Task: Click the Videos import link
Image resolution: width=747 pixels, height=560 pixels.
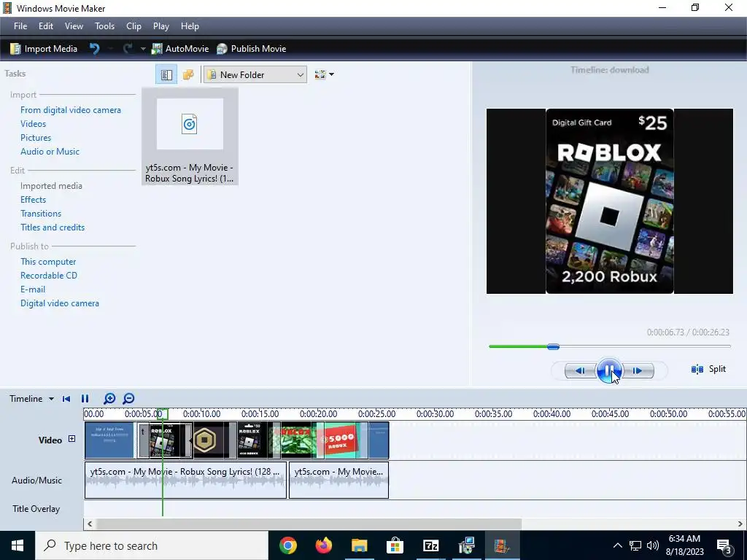Action: click(34, 124)
